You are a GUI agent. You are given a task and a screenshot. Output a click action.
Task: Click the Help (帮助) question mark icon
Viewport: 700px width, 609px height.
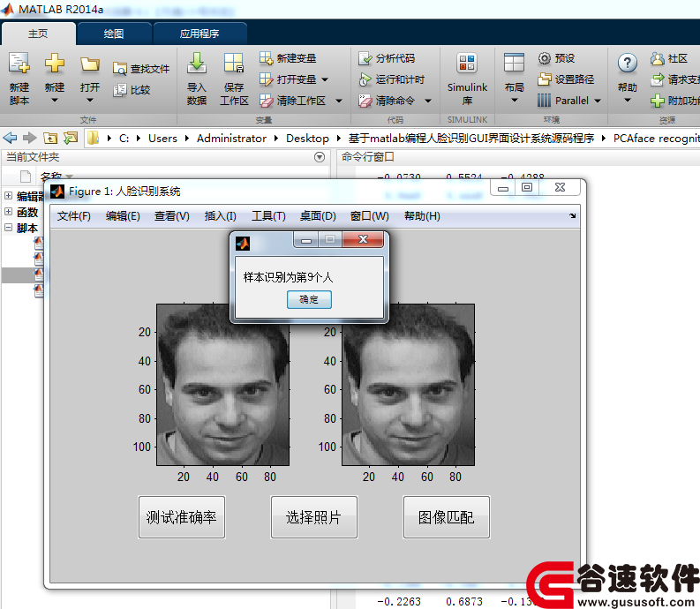(628, 64)
